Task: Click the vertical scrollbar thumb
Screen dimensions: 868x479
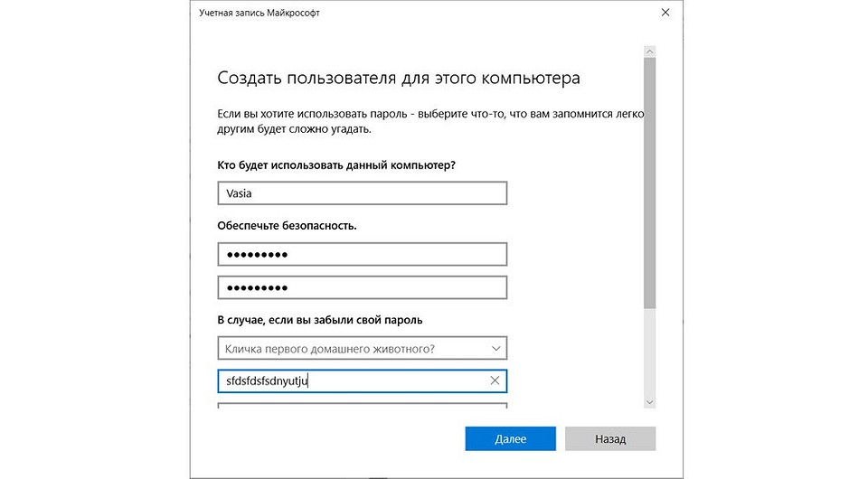Action: click(650, 183)
